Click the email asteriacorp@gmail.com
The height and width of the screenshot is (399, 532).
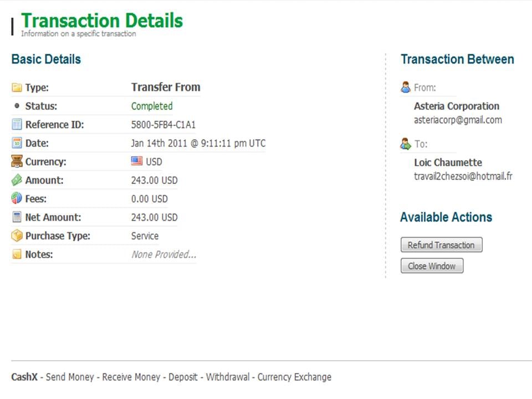(458, 120)
